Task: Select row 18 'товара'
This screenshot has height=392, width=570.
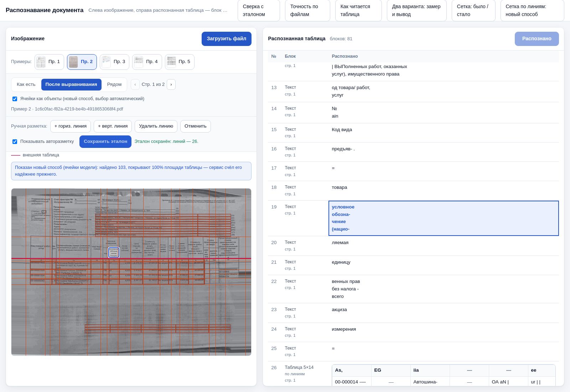Action: [413, 191]
